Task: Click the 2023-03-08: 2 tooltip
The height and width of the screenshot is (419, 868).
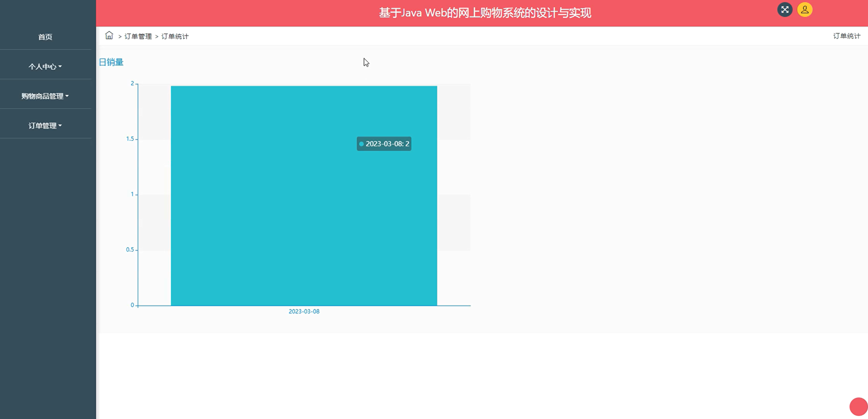Action: [x=384, y=144]
